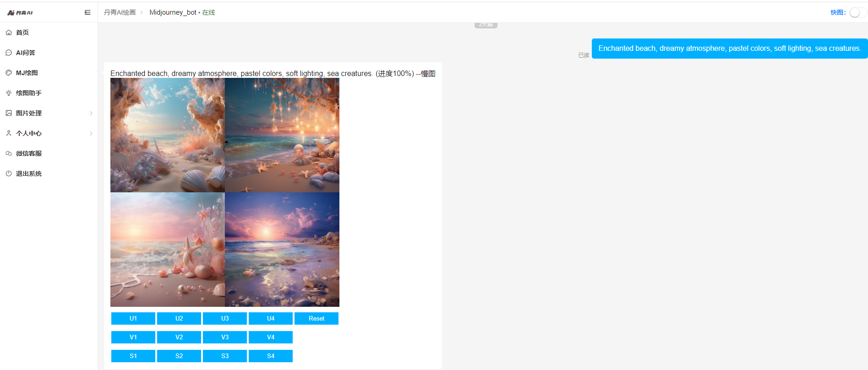Click the 绘图助手 lightbulb icon
Viewport: 868px width, 370px height.
click(x=9, y=93)
